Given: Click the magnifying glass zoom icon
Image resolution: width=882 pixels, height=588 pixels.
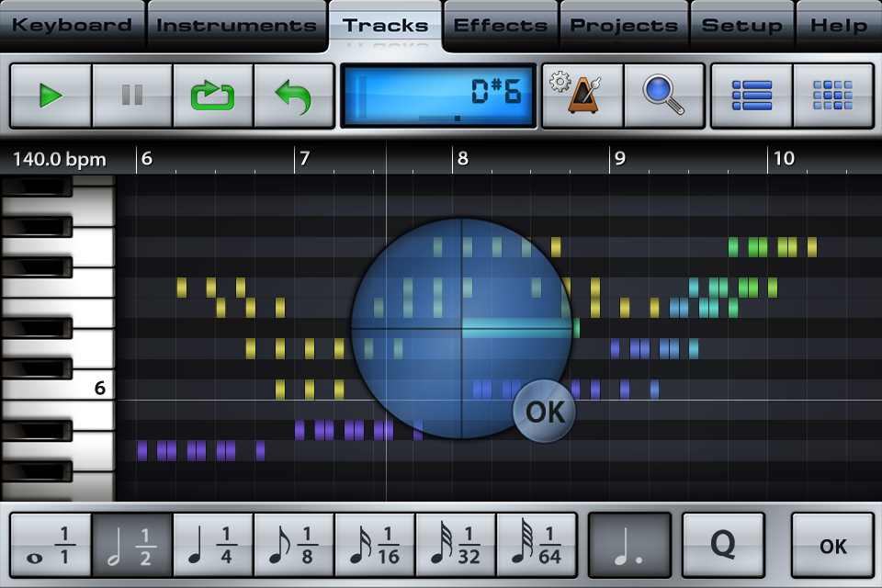Looking at the screenshot, I should pos(664,96).
